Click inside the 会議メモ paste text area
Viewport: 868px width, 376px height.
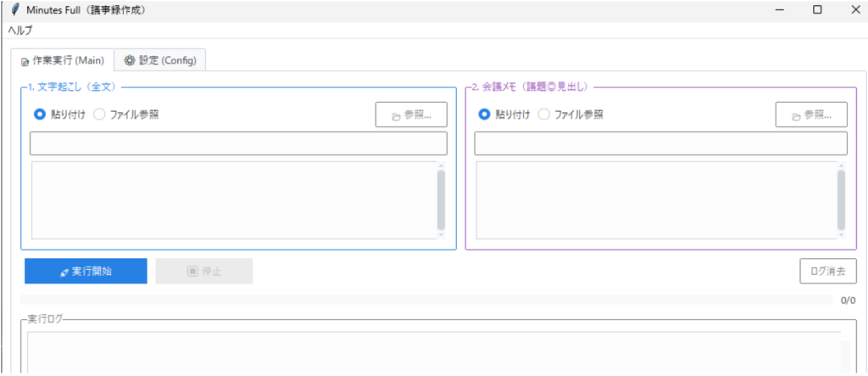pos(654,200)
